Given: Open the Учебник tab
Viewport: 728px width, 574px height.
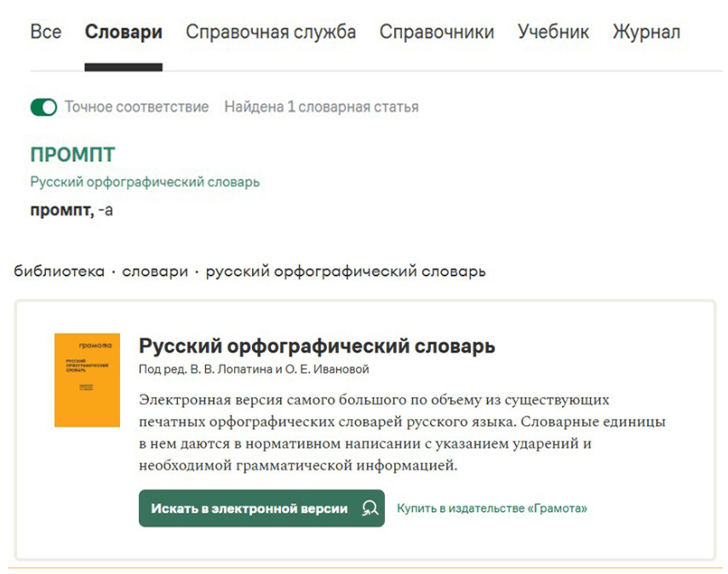Looking at the screenshot, I should pos(553,32).
